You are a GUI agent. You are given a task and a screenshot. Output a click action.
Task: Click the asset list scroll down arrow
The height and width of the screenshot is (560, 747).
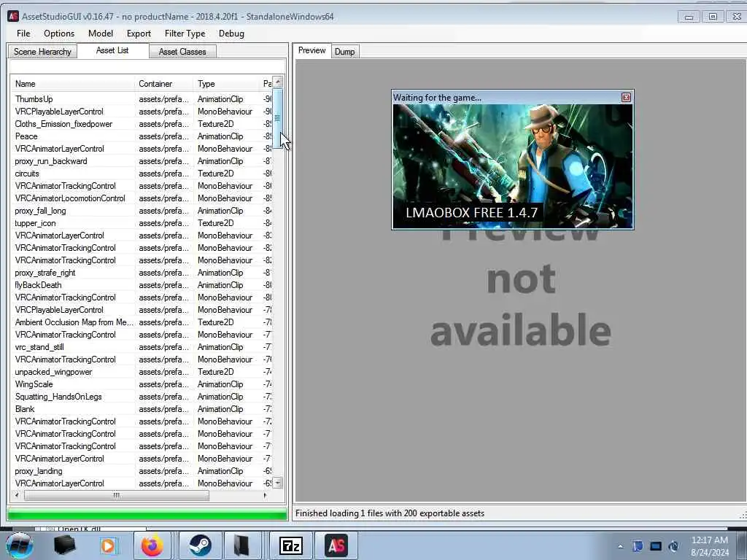coord(278,483)
